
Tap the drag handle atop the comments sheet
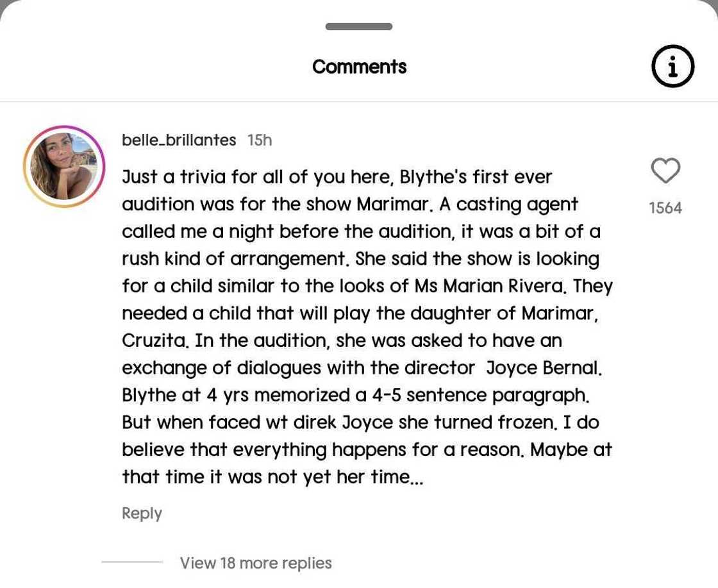(x=359, y=27)
